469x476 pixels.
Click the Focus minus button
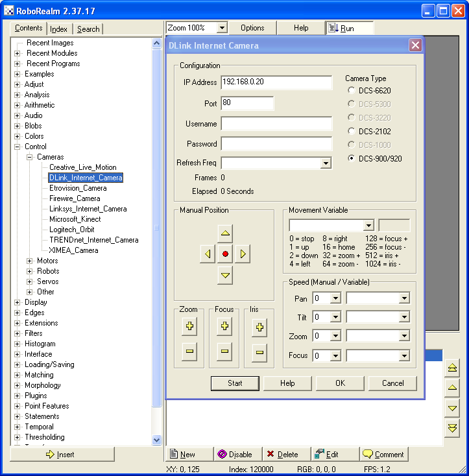224,352
